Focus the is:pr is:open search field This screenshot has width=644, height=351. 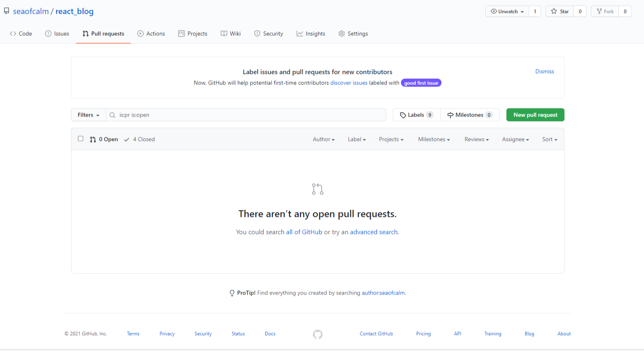coord(246,115)
